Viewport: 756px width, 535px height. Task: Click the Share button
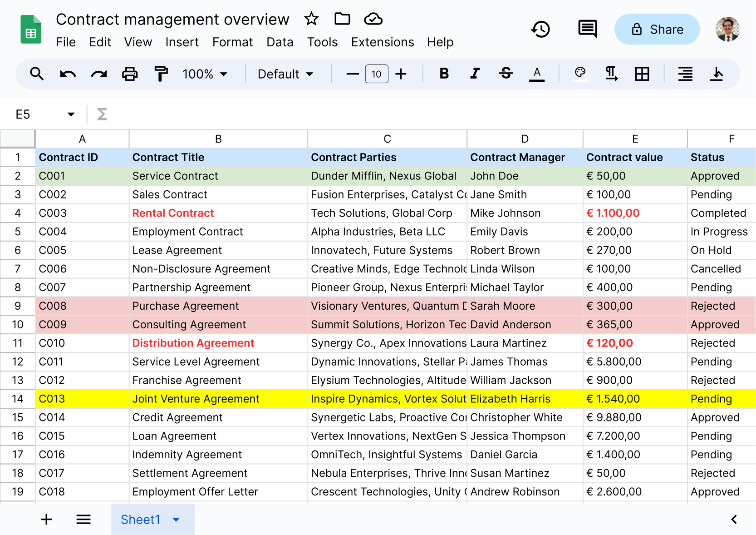pyautogui.click(x=657, y=30)
